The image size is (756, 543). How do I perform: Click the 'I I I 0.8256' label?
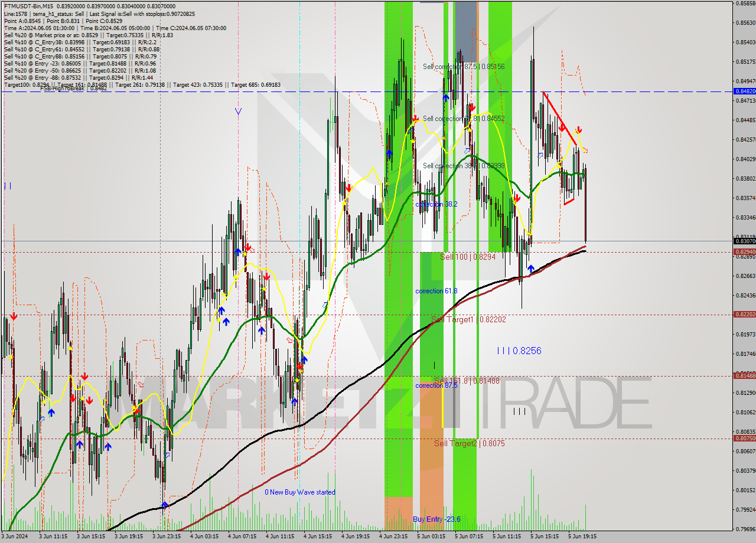(519, 351)
